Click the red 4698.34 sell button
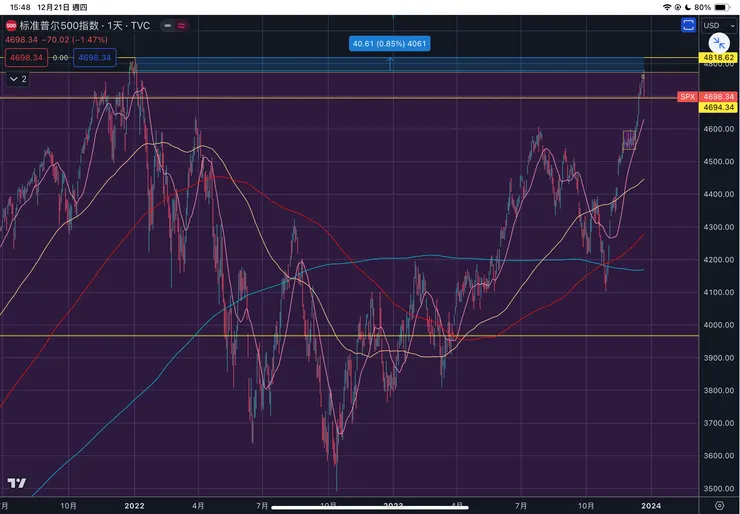The height and width of the screenshot is (514, 740). (26, 58)
